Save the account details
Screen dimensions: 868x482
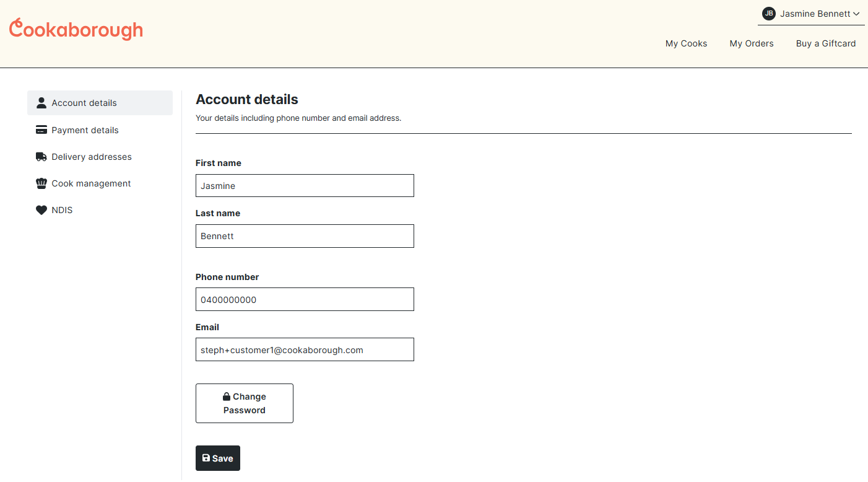pyautogui.click(x=218, y=458)
